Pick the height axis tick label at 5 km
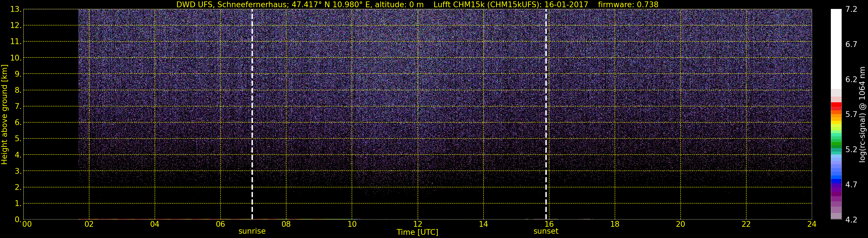Image resolution: width=868 pixels, height=238 pixels. [18, 139]
